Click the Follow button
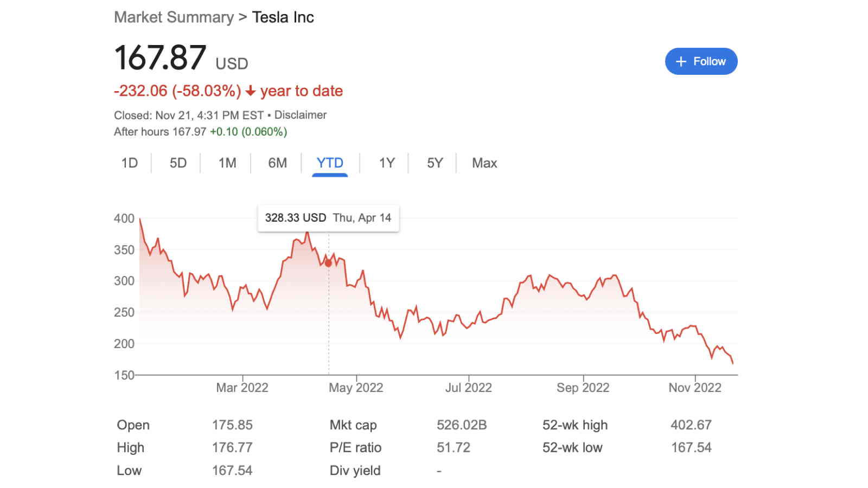The height and width of the screenshot is (488, 868). click(x=701, y=61)
